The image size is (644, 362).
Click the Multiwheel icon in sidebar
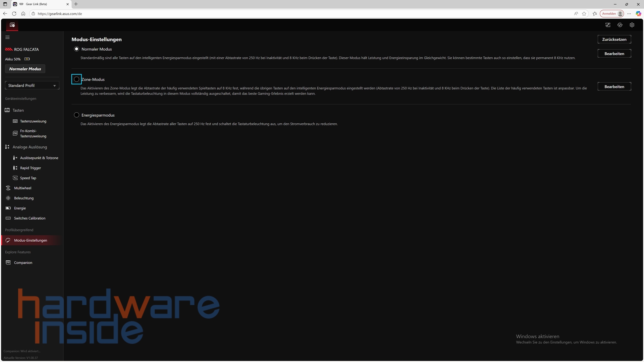[x=8, y=188]
